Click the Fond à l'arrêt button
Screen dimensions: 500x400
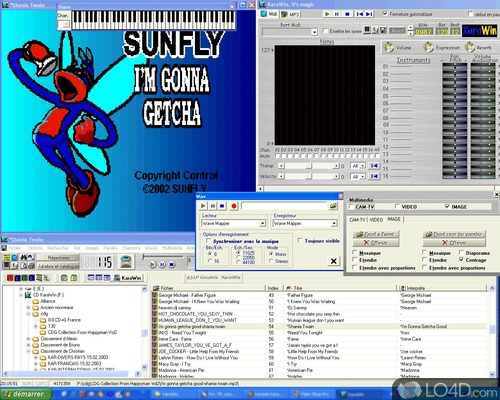coord(376,234)
